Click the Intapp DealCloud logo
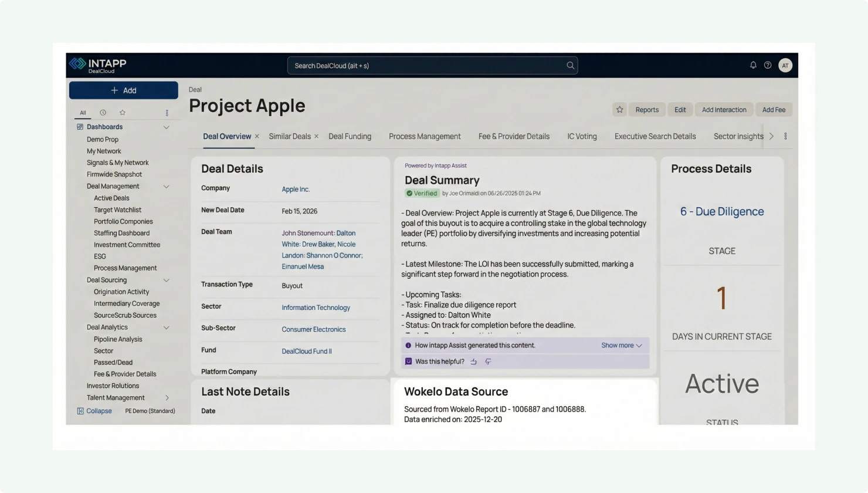Screen dimensions: 868x493 click(97, 65)
